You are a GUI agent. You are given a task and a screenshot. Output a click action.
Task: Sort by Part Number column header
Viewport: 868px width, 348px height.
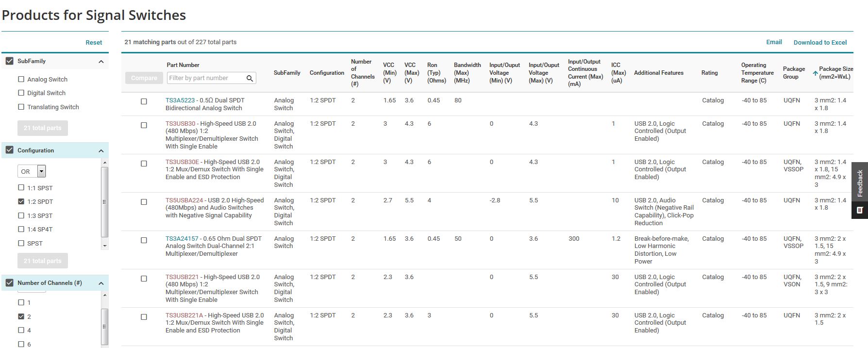coord(183,65)
